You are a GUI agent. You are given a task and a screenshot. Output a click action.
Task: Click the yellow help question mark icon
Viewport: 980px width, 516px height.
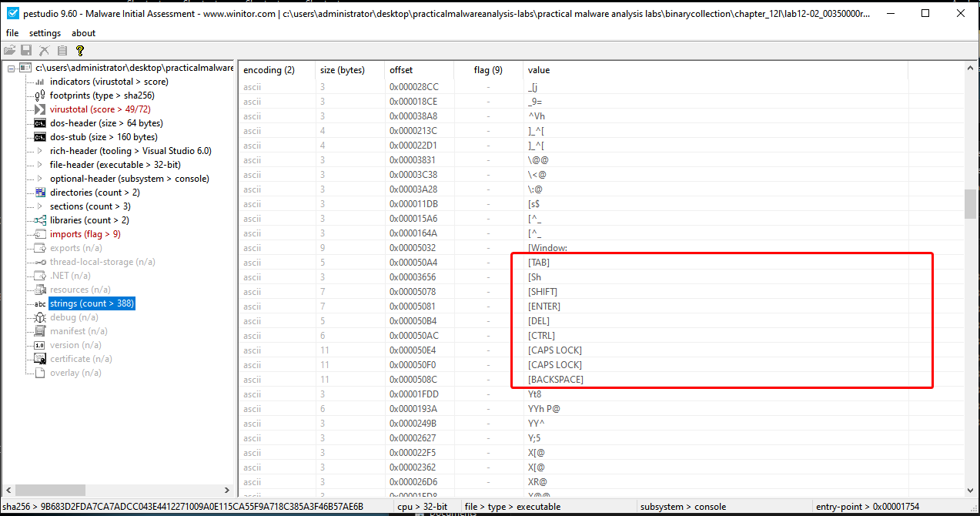point(80,51)
